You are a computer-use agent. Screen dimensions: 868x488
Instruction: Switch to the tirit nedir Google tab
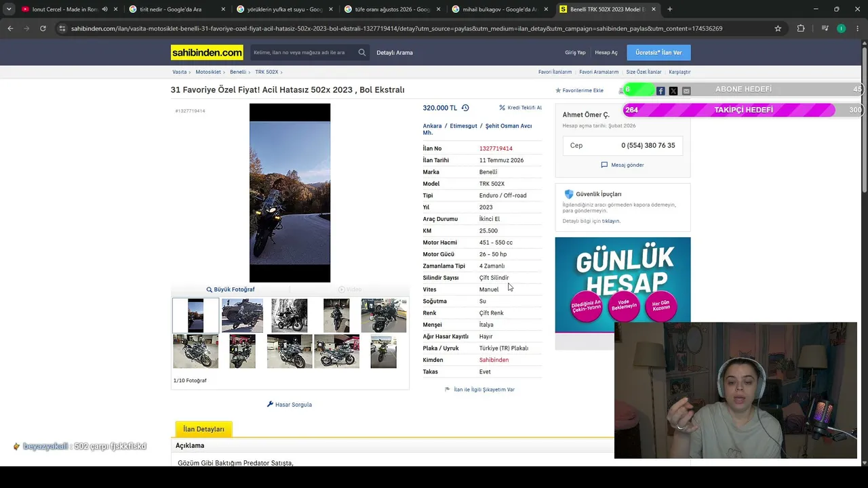click(x=176, y=9)
